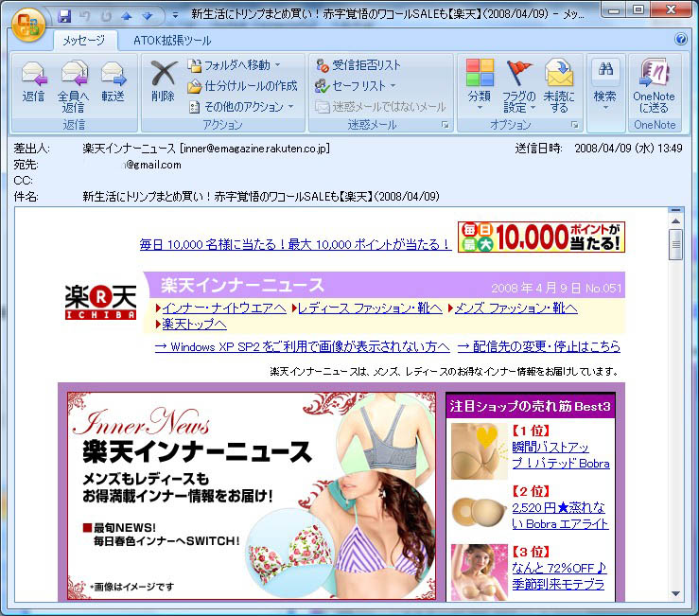Reply using the 返信 button
Viewport: 699px width, 616px height.
coord(34,83)
